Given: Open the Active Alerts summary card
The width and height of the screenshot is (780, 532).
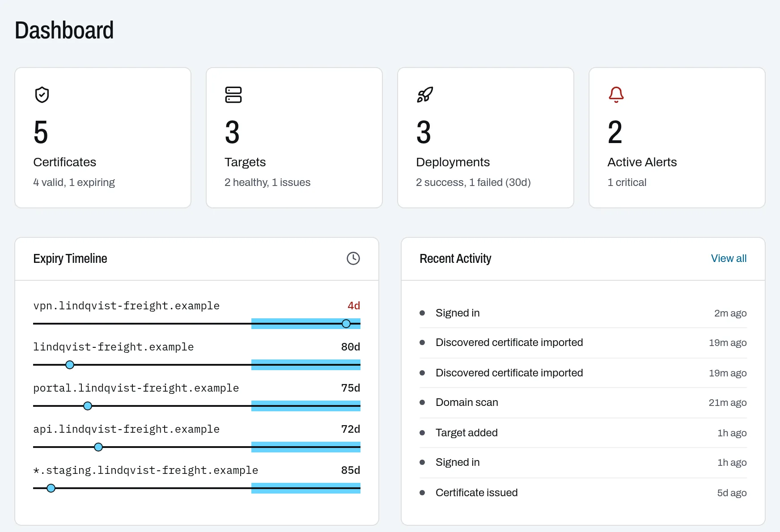Looking at the screenshot, I should coord(677,138).
